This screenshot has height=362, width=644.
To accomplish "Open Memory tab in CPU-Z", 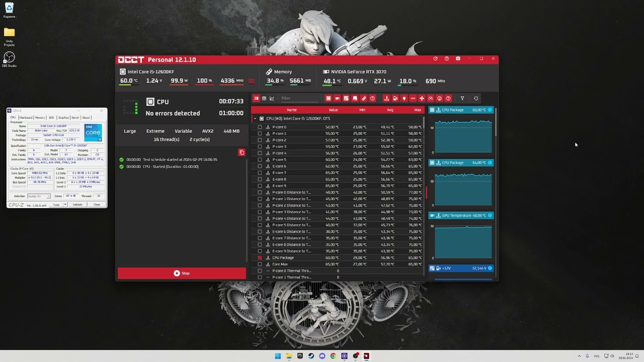I will (40, 118).
